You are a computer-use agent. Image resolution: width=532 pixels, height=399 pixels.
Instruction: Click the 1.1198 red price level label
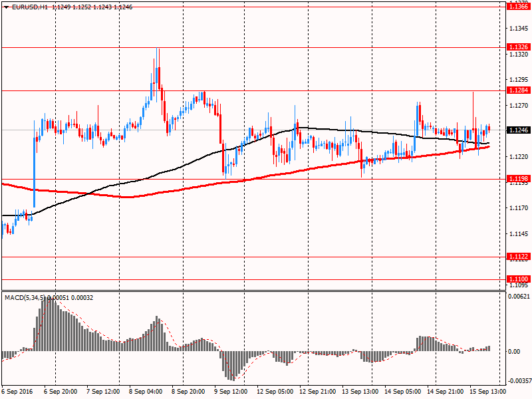point(519,178)
